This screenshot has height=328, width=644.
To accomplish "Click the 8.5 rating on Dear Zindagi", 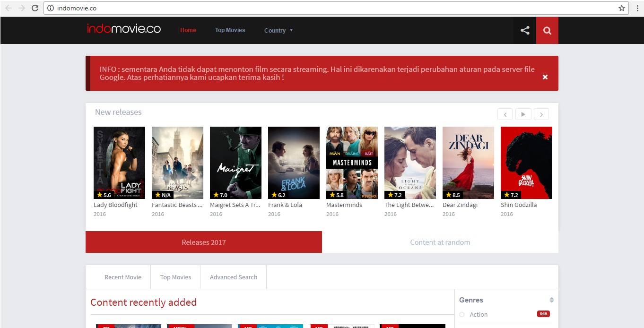I will [x=453, y=195].
